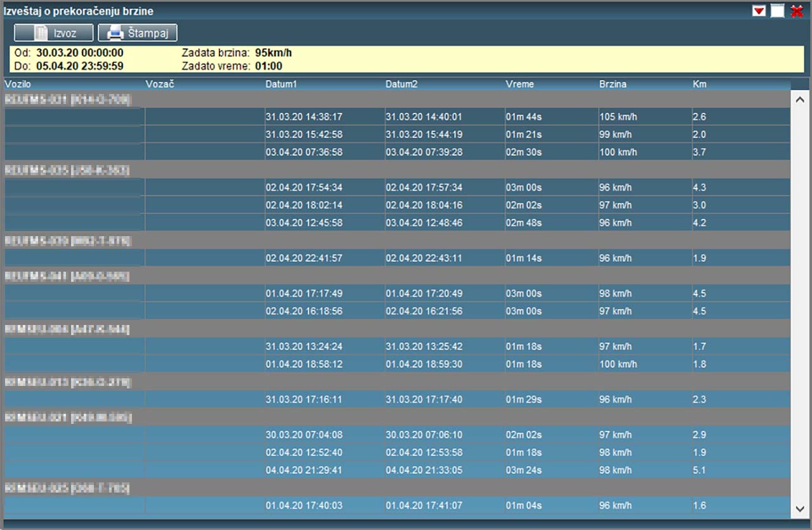Click the Datum1 column header
Image resolution: width=812 pixels, height=530 pixels.
click(x=281, y=84)
